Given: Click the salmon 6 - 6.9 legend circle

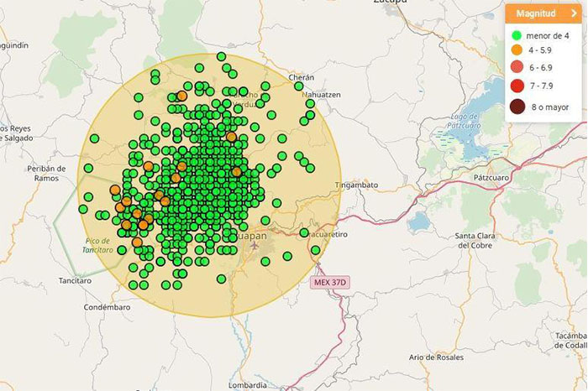Looking at the screenshot, I should pyautogui.click(x=517, y=67).
